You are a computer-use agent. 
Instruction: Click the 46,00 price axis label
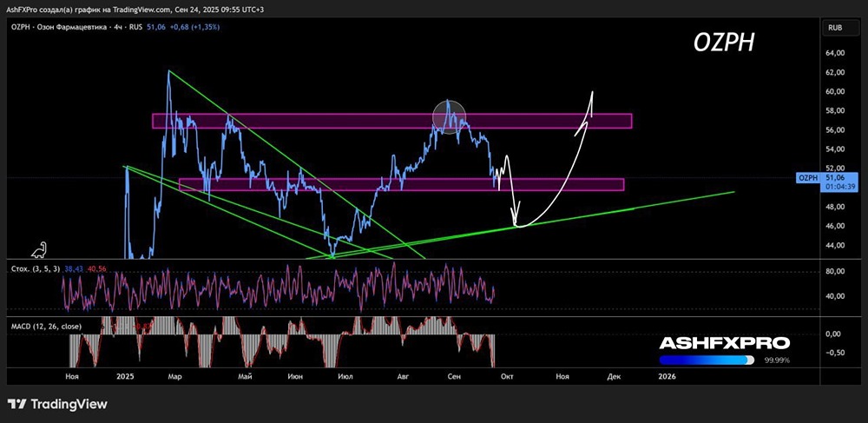tap(834, 226)
